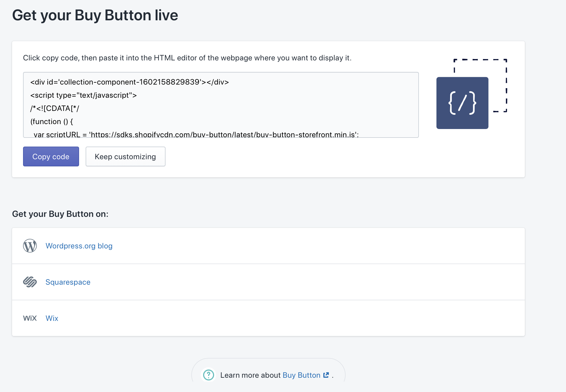Viewport: 566px width, 392px height.
Task: Open the Wix link
Action: pos(52,318)
